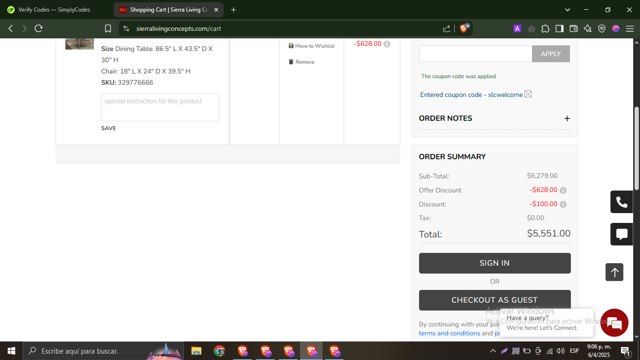Click SAVE under special instruction box
This screenshot has width=640, height=360.
[x=109, y=128]
